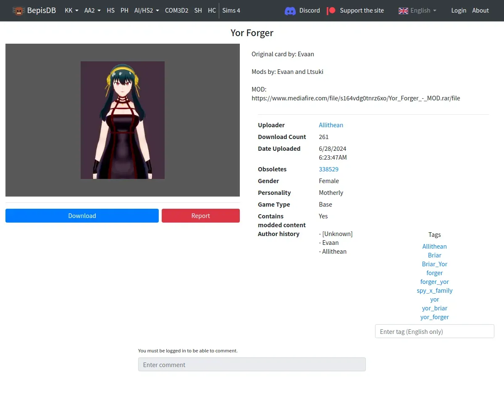Image resolution: width=504 pixels, height=420 pixels.
Task: Click the Game Type value Base
Action: point(325,205)
